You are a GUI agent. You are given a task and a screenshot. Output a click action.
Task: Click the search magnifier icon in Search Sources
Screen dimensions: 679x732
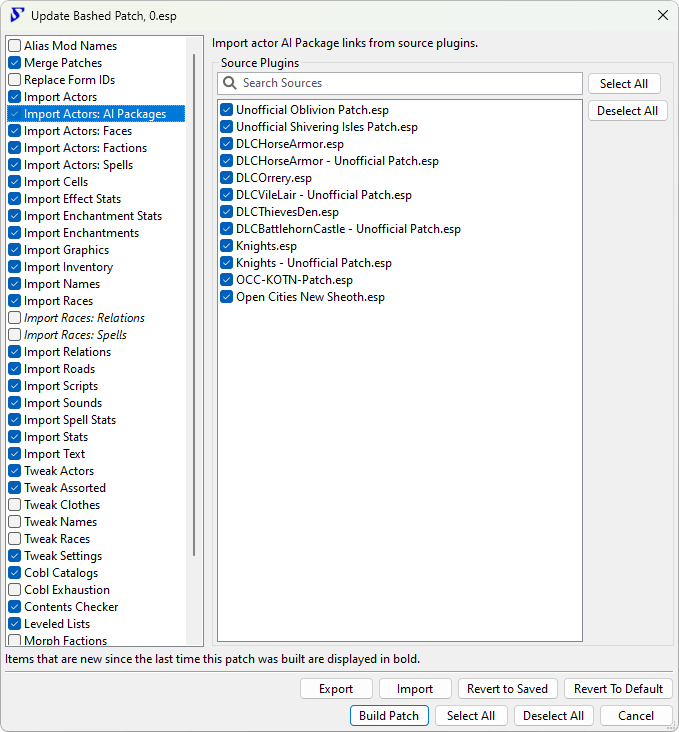pyautogui.click(x=229, y=83)
